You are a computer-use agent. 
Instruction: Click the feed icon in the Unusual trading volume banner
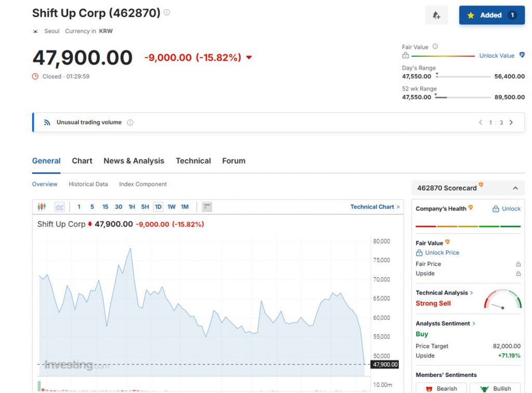[47, 123]
